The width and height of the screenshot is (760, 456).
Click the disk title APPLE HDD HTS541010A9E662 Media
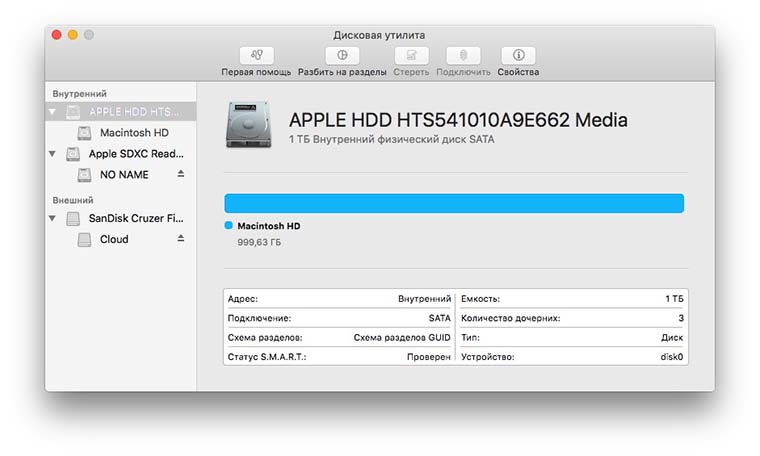pos(458,120)
